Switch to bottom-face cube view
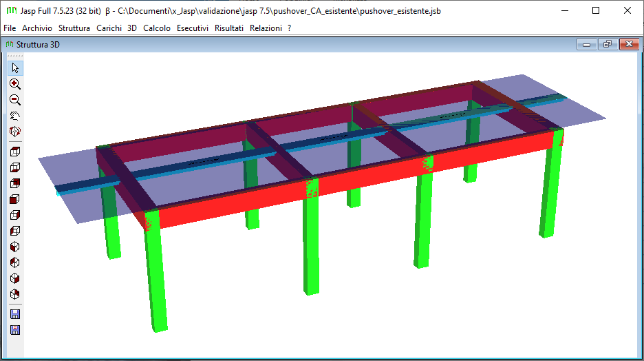 coord(15,167)
